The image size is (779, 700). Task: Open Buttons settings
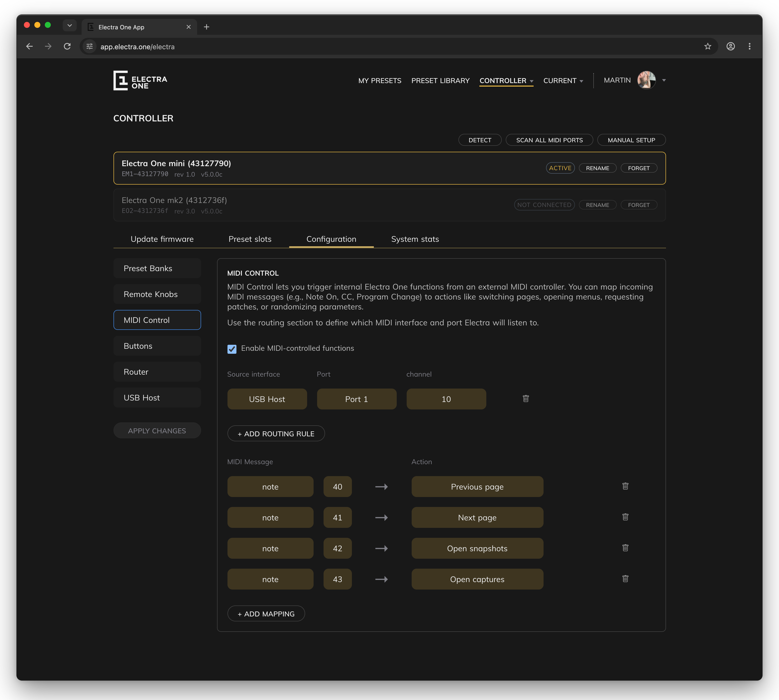tap(157, 346)
